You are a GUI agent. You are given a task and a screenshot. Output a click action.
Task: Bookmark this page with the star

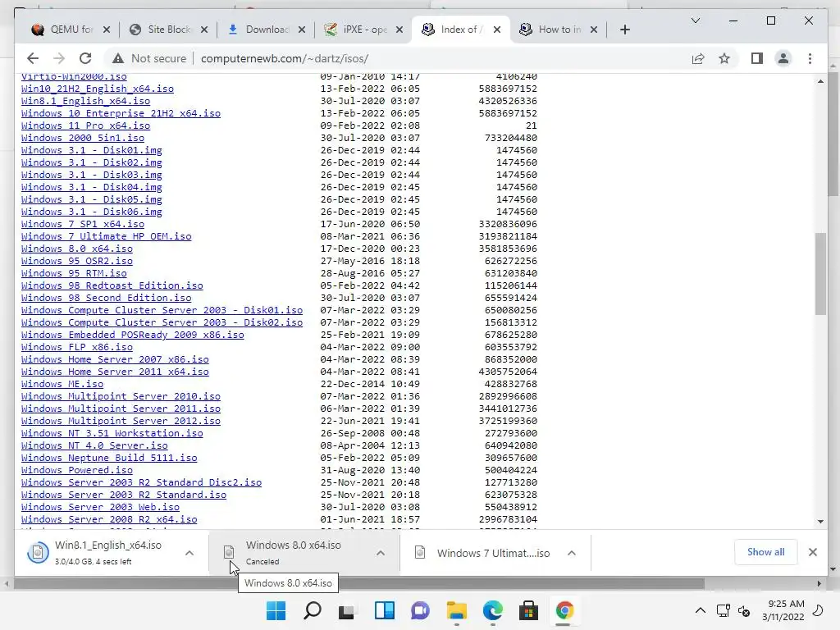click(724, 58)
